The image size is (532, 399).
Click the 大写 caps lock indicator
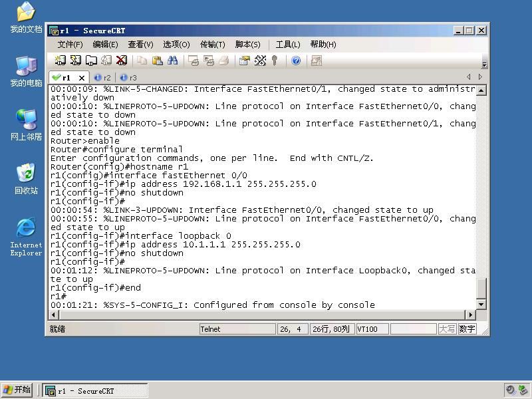(x=447, y=329)
